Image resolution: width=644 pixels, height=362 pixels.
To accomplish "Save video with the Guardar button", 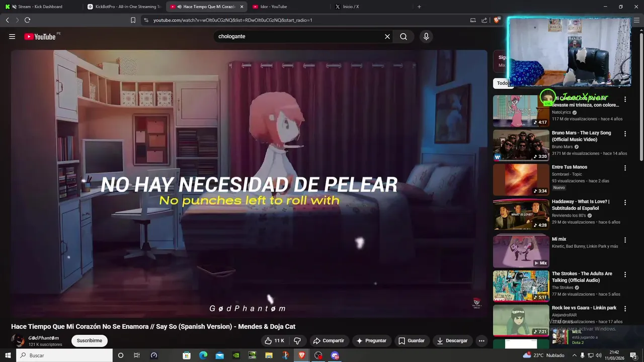I will (x=412, y=340).
